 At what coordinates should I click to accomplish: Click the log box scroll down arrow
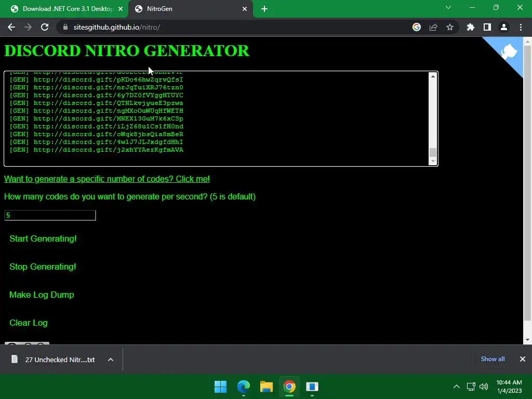[x=433, y=161]
